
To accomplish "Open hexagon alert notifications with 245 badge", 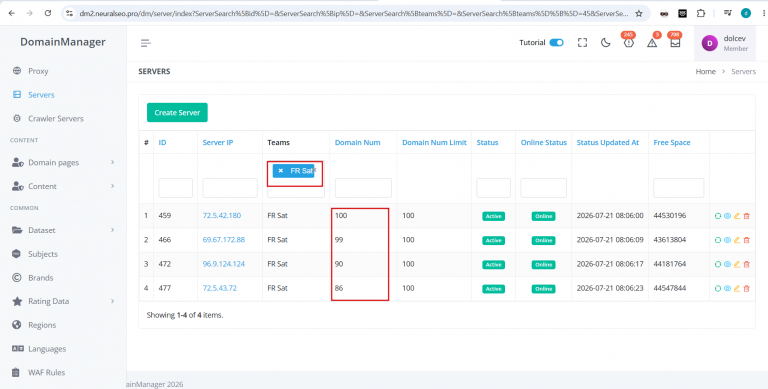I will 628,42.
